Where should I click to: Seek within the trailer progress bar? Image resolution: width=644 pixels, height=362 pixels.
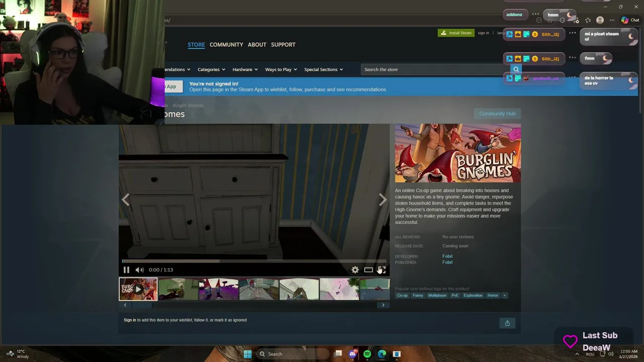tap(254, 261)
